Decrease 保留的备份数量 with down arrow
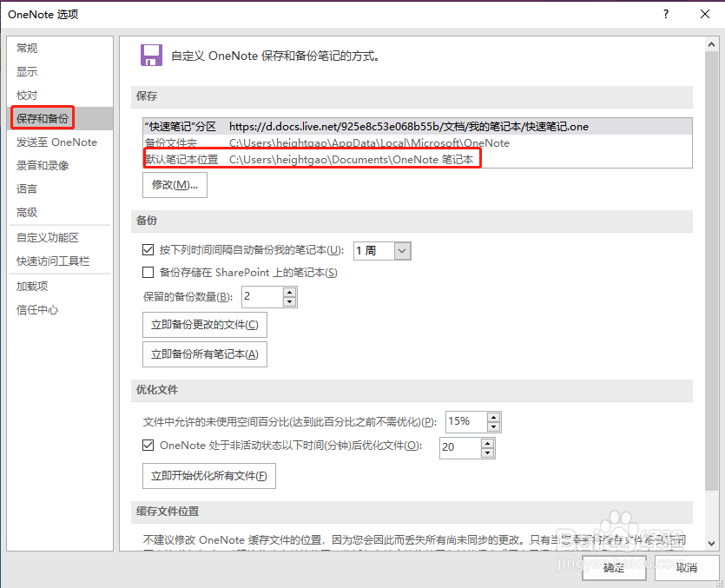This screenshot has height=588, width=725. click(289, 302)
